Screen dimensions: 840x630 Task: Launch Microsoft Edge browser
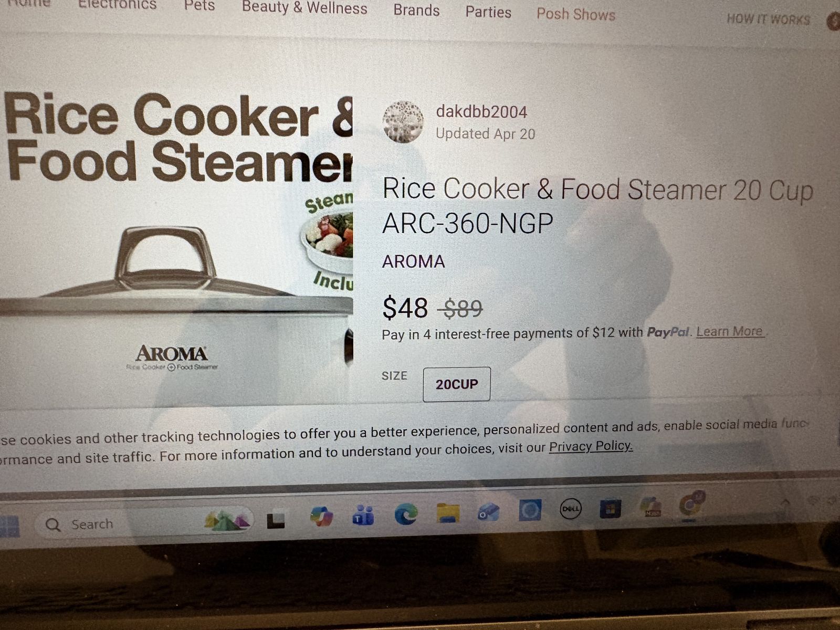pyautogui.click(x=405, y=514)
